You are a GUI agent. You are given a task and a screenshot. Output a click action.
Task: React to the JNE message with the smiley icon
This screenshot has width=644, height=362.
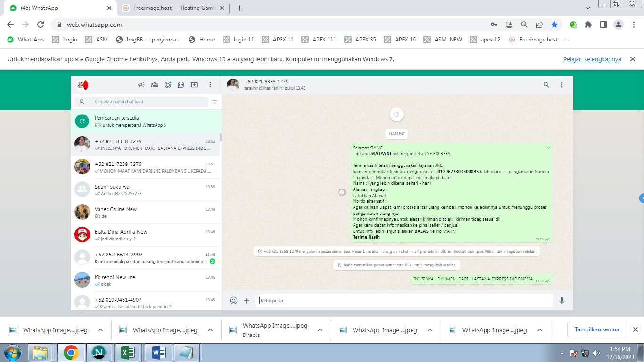[342, 192]
